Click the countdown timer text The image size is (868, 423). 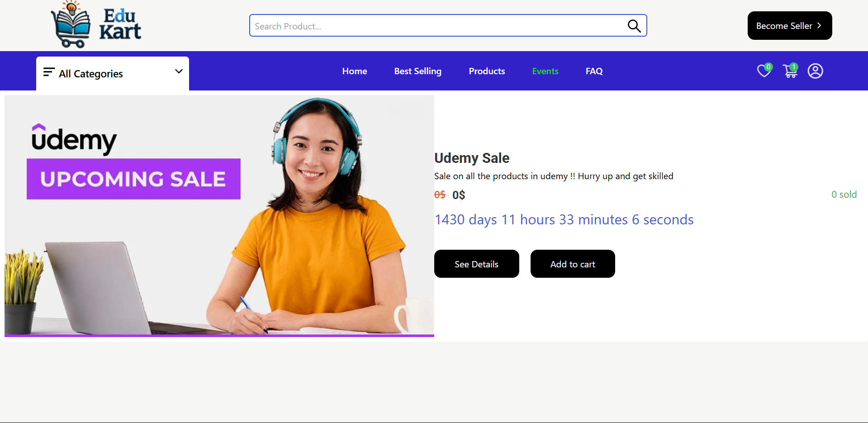point(564,220)
